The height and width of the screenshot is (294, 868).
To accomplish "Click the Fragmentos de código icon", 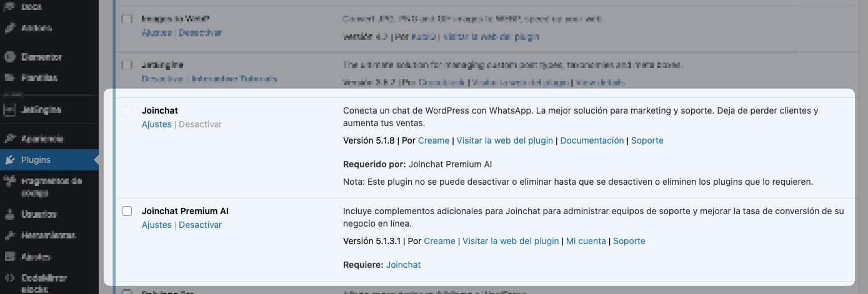I will pyautogui.click(x=10, y=182).
